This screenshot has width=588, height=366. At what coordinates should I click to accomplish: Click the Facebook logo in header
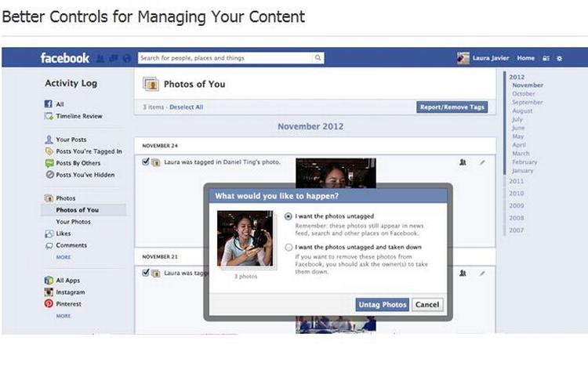(x=65, y=58)
